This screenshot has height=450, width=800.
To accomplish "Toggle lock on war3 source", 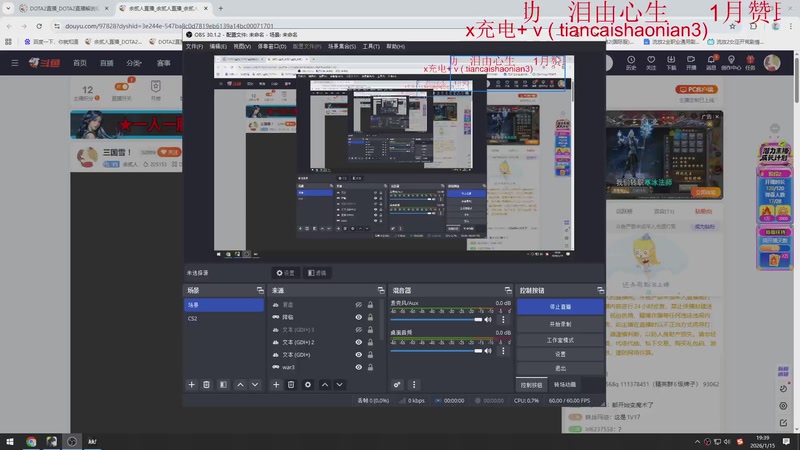I will click(x=370, y=367).
